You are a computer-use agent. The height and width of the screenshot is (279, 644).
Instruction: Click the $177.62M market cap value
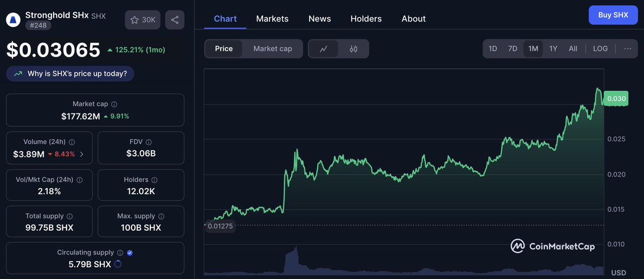[x=80, y=116]
